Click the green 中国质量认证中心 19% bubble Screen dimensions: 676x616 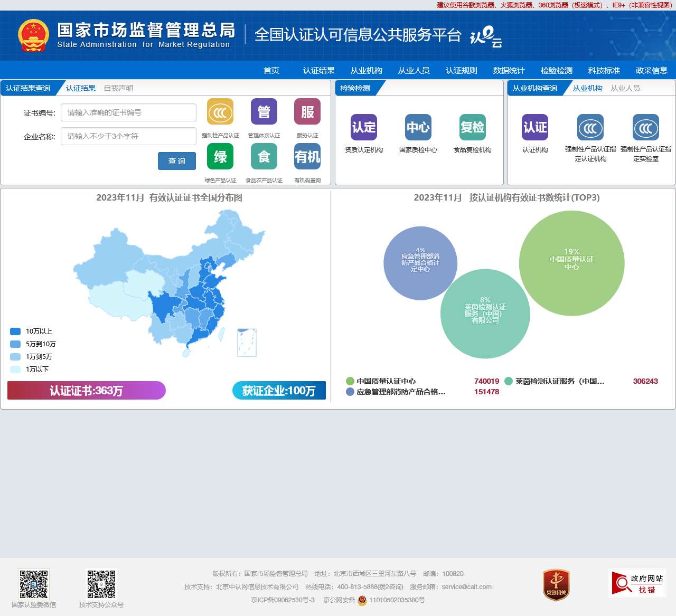click(572, 263)
